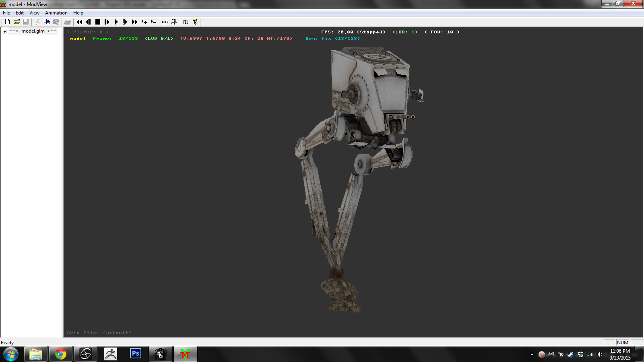644x362 pixels.
Task: Click the Paste clipboard icon
Action: click(56, 22)
